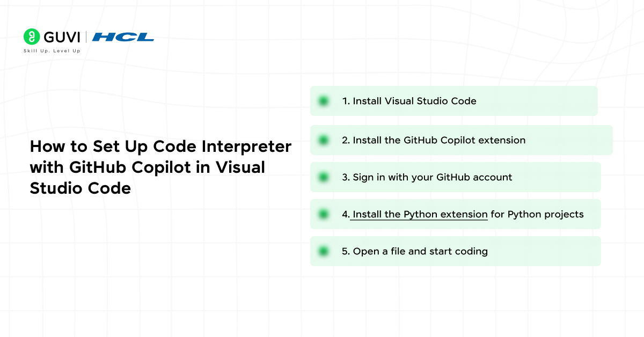Viewport: 644px width, 337px height.
Task: Click the article title heading
Action: [x=161, y=167]
